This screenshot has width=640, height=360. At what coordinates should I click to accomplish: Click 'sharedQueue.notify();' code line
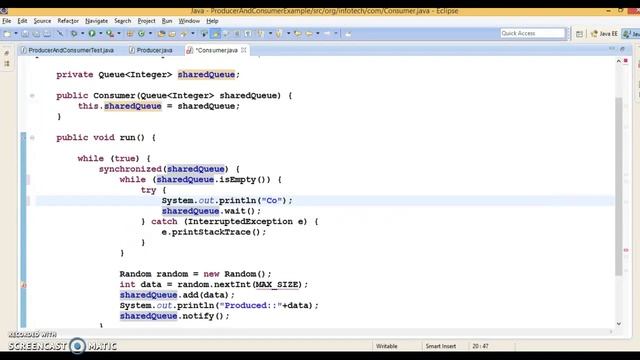174,316
